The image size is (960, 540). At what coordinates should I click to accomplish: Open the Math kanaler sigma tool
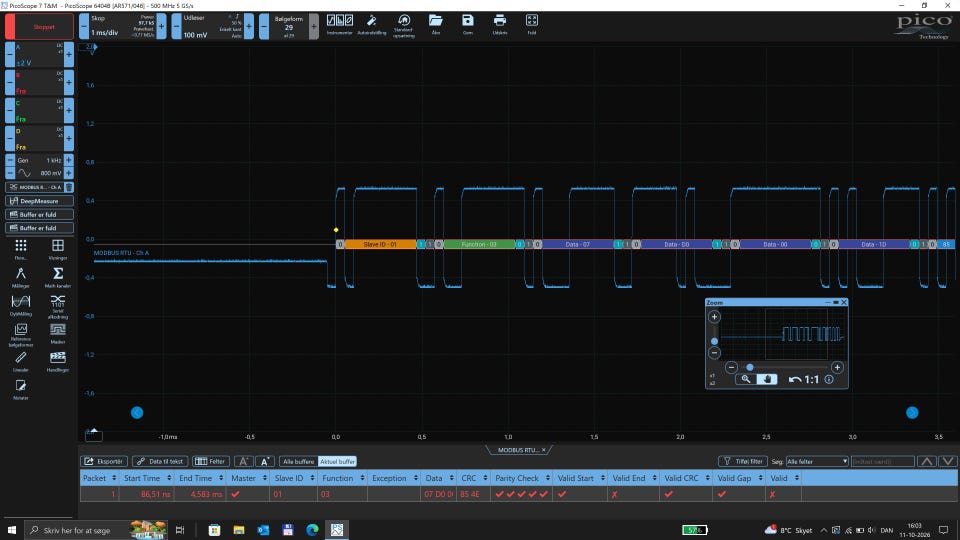click(58, 277)
